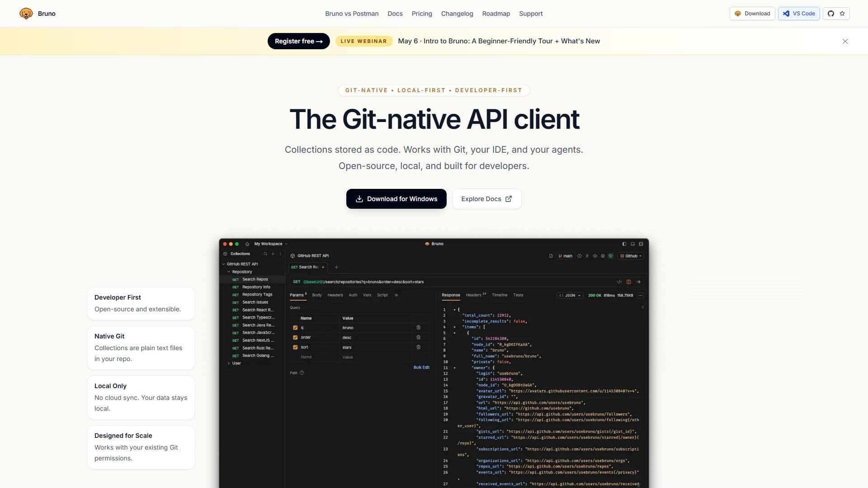The height and width of the screenshot is (488, 868).
Task: Click the document icon left of main branch
Action: [551, 256]
